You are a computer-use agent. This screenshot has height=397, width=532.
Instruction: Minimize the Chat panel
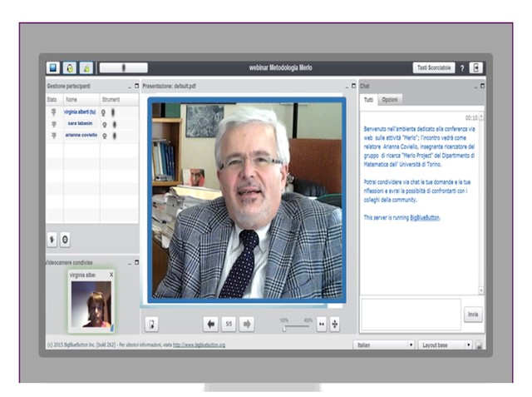475,87
